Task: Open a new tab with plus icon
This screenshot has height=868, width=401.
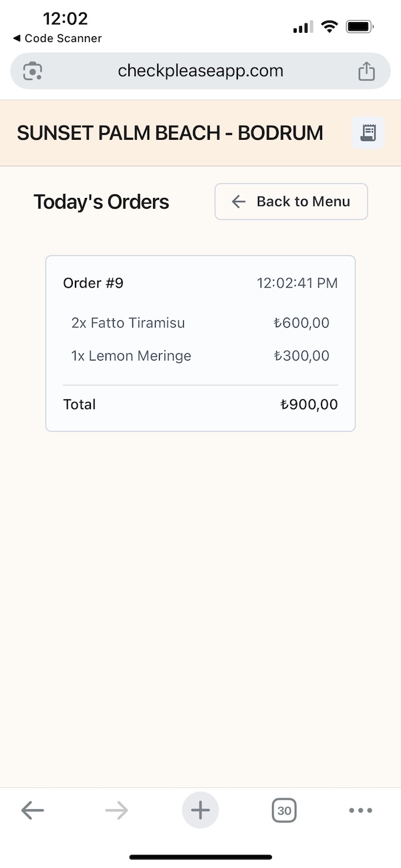Action: pyautogui.click(x=200, y=810)
